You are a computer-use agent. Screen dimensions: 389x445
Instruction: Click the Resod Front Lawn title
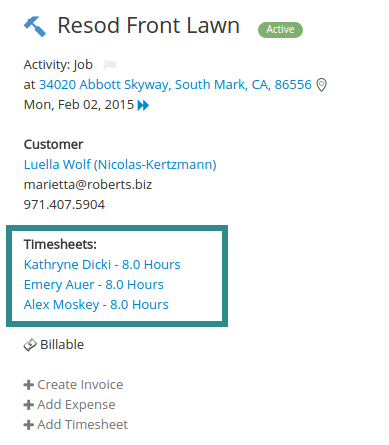point(149,26)
